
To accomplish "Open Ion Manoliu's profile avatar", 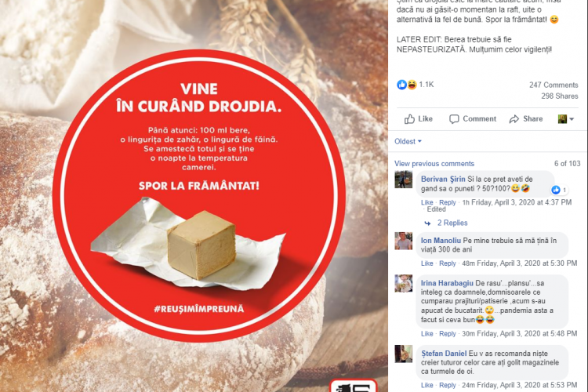I will tap(404, 241).
